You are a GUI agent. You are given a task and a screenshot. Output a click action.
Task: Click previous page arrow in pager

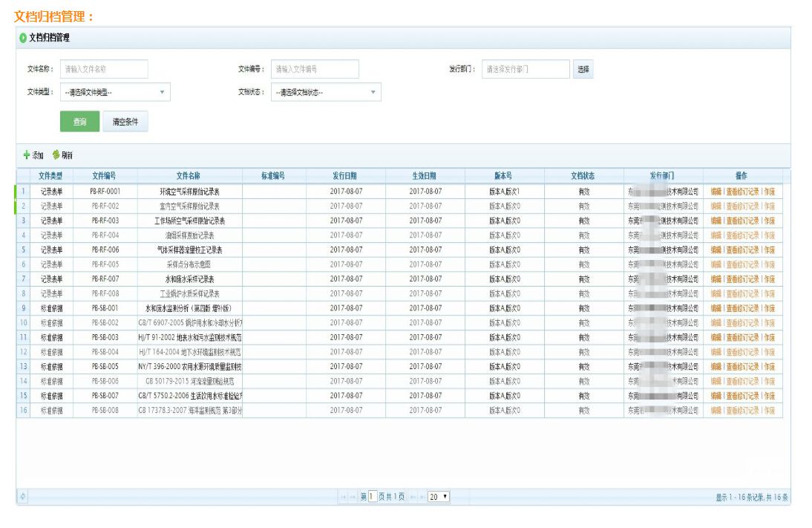tap(353, 497)
